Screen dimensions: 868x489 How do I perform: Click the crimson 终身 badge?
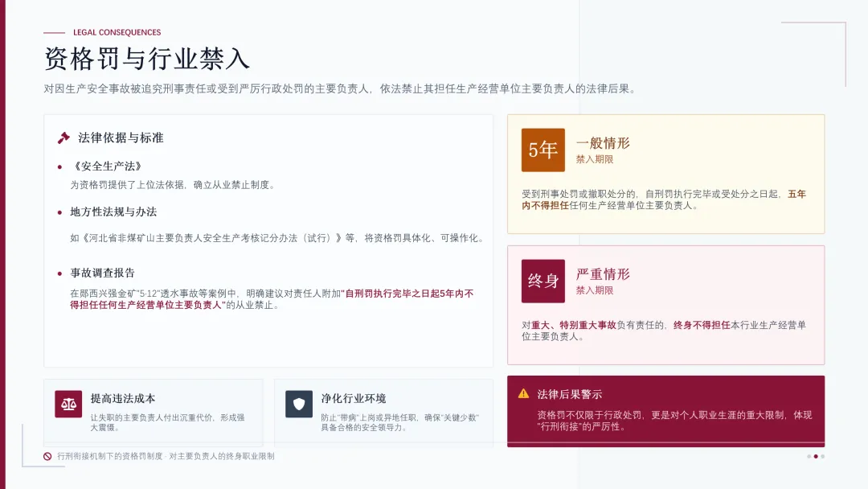point(543,281)
